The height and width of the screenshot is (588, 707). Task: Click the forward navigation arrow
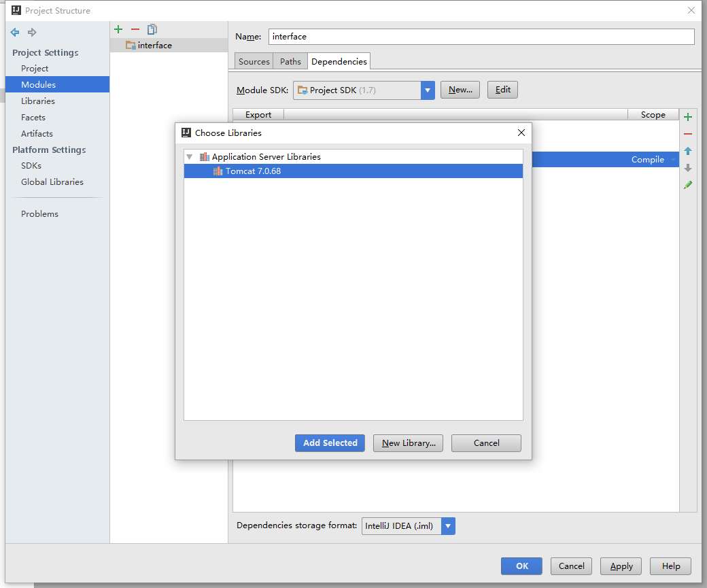tap(32, 32)
